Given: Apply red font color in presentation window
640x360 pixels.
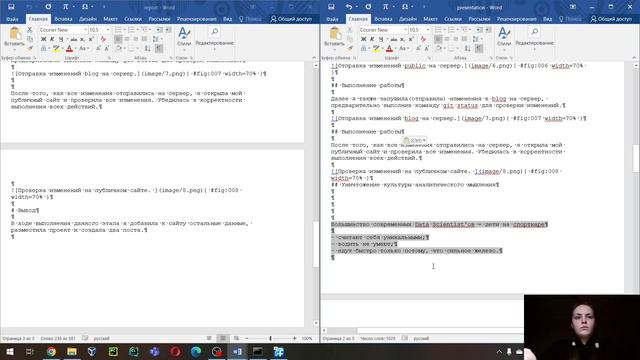Looking at the screenshot, I should (x=389, y=49).
